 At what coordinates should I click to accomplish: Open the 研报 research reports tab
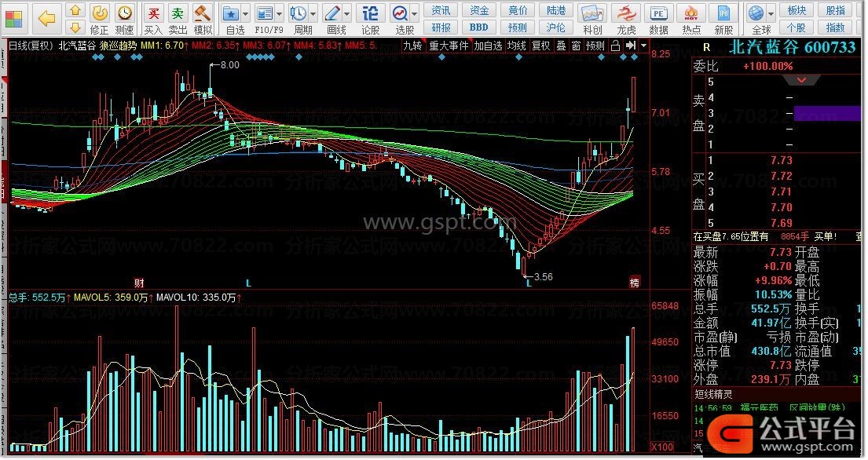441,27
